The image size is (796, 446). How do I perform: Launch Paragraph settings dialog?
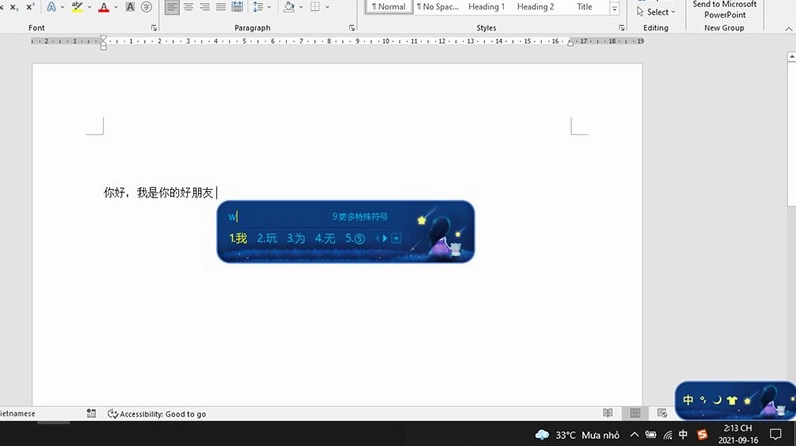pyautogui.click(x=352, y=28)
